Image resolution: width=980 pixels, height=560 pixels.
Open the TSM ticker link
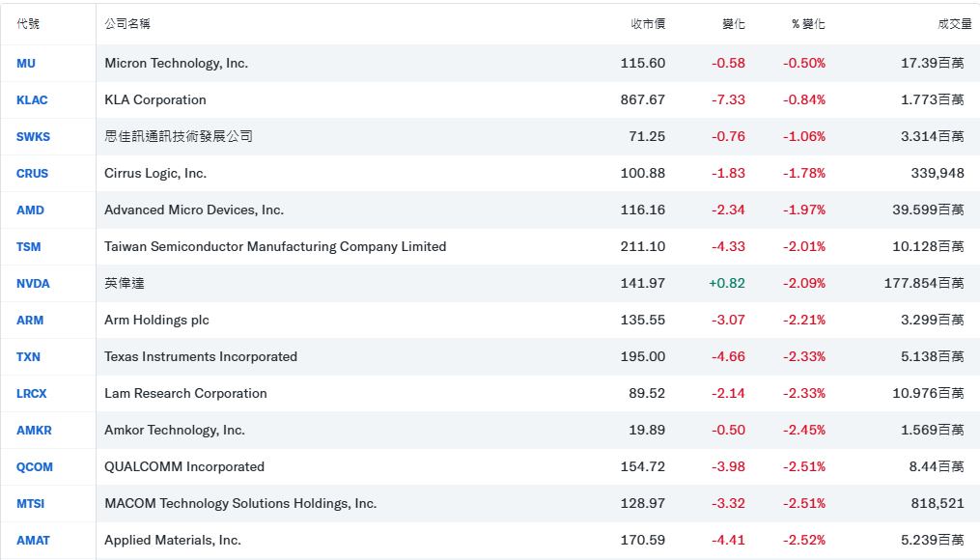click(29, 247)
